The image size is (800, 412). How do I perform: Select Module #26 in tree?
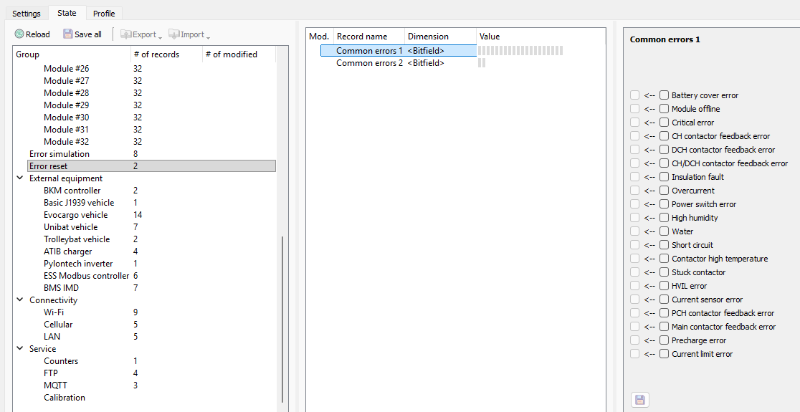tap(66, 68)
